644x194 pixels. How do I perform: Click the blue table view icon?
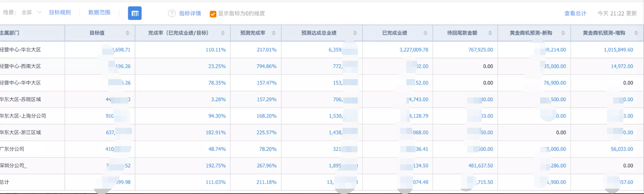(x=135, y=13)
